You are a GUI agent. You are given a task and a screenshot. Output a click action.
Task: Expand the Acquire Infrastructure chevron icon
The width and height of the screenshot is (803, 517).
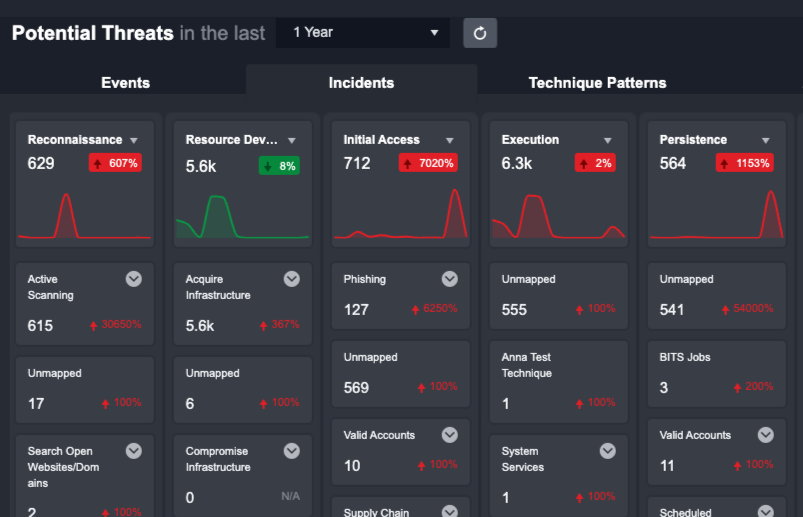(292, 279)
